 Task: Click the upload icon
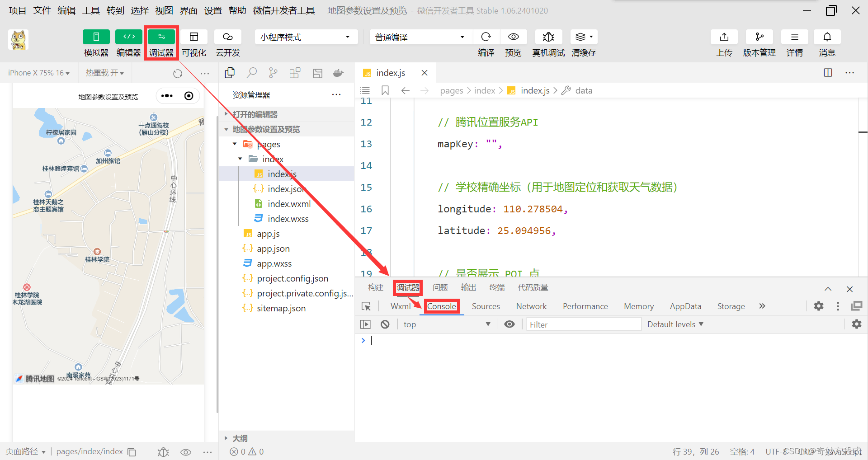point(724,37)
